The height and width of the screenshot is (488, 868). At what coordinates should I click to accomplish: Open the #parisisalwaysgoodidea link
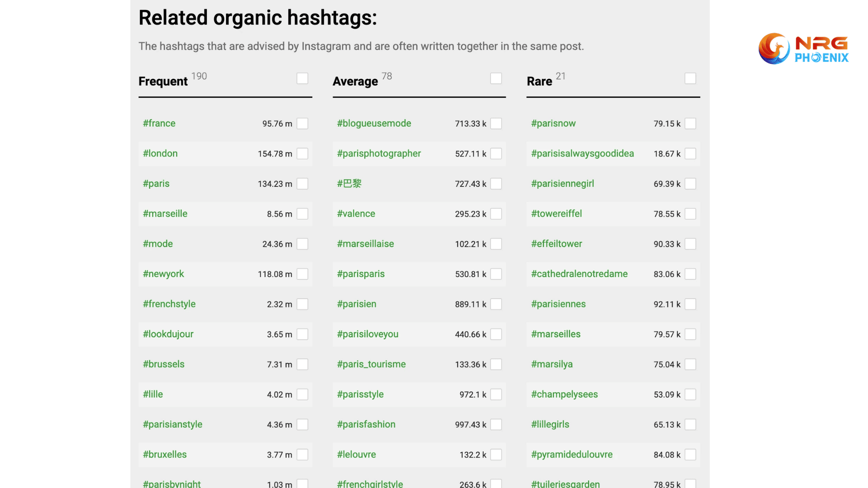coord(582,154)
